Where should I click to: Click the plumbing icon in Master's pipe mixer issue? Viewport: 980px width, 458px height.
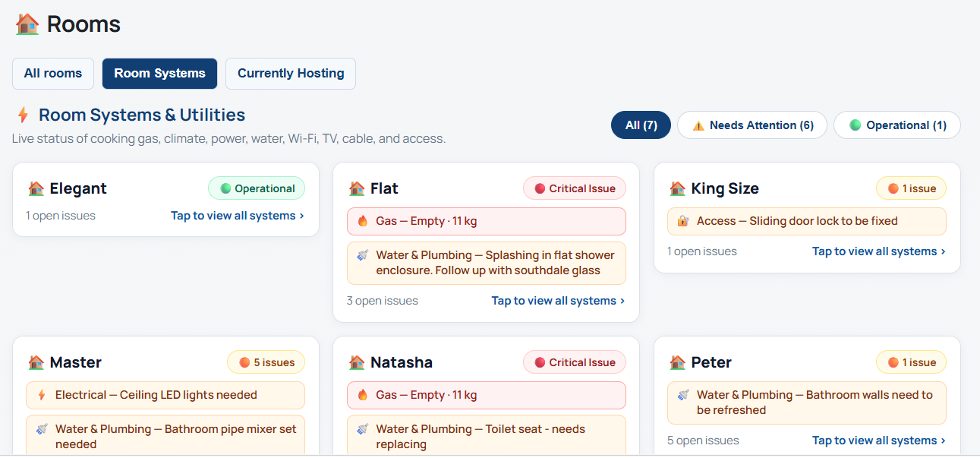tap(42, 429)
